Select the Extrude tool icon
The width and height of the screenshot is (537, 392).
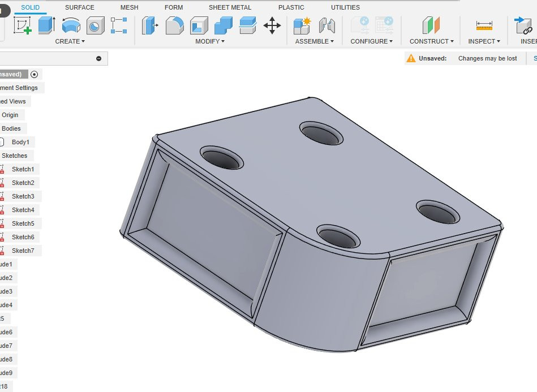[46, 25]
